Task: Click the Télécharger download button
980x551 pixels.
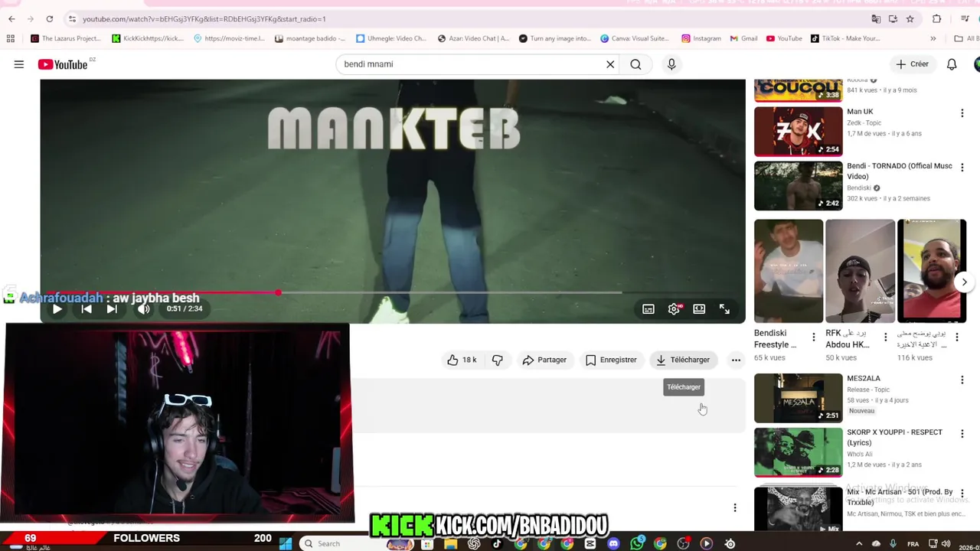Action: pyautogui.click(x=683, y=360)
